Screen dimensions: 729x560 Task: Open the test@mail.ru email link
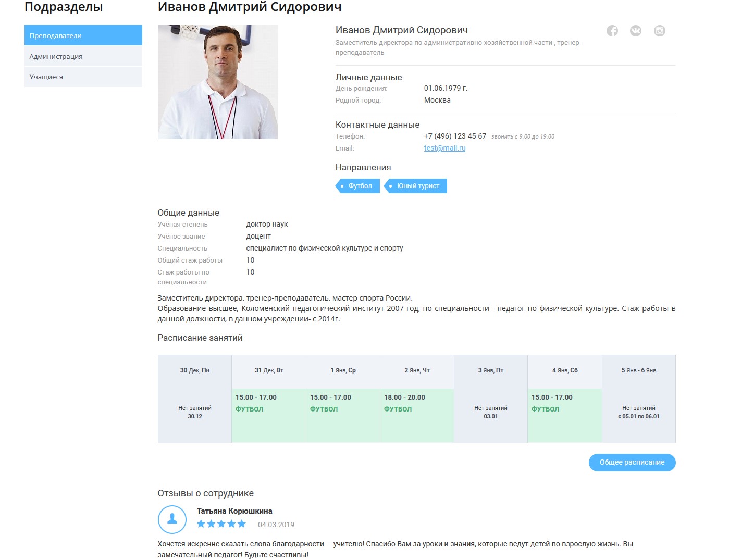coord(444,148)
